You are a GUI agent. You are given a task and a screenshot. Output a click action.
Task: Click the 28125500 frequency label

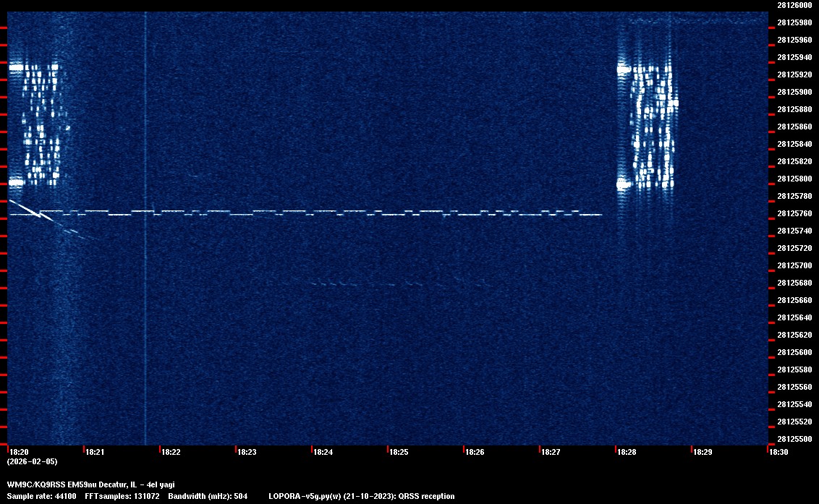pos(794,439)
